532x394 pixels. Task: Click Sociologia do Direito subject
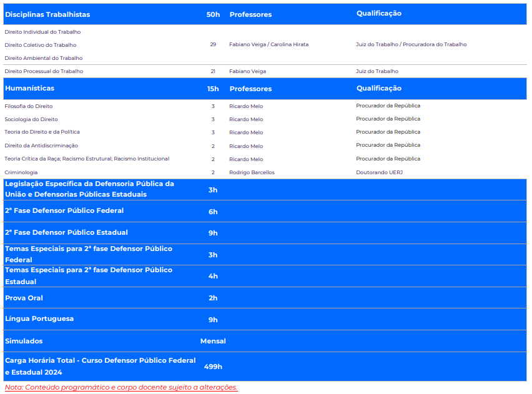click(x=31, y=119)
